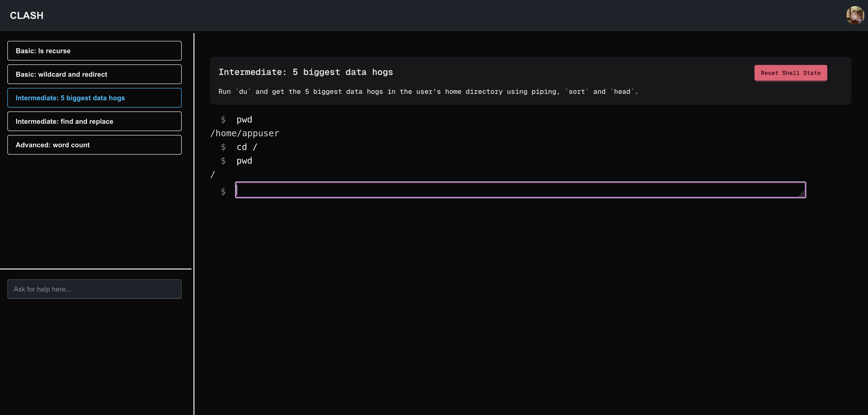Viewport: 868px width, 415px height.
Task: Click the second 'pwd' command line
Action: (x=244, y=161)
